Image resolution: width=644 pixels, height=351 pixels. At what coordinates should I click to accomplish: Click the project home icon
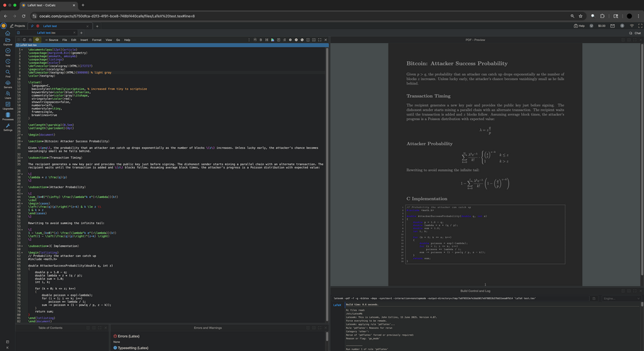(x=7, y=33)
